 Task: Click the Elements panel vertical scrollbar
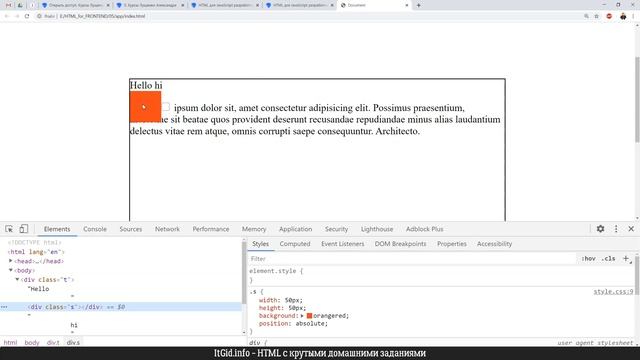point(244,273)
